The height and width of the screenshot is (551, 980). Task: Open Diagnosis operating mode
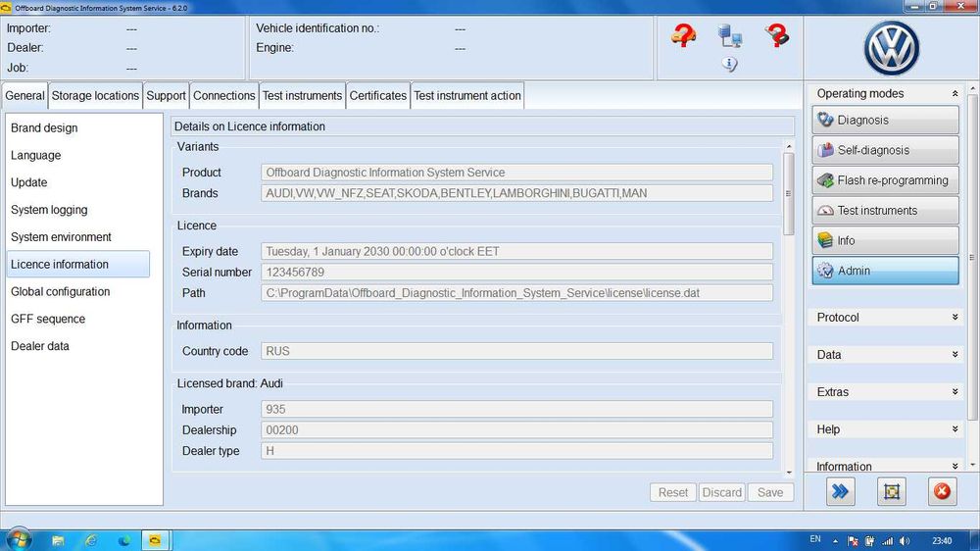[885, 120]
